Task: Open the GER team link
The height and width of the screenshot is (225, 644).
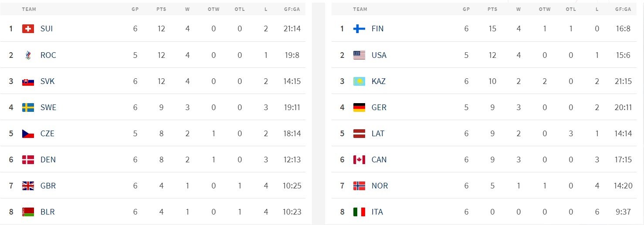Action: (379, 107)
